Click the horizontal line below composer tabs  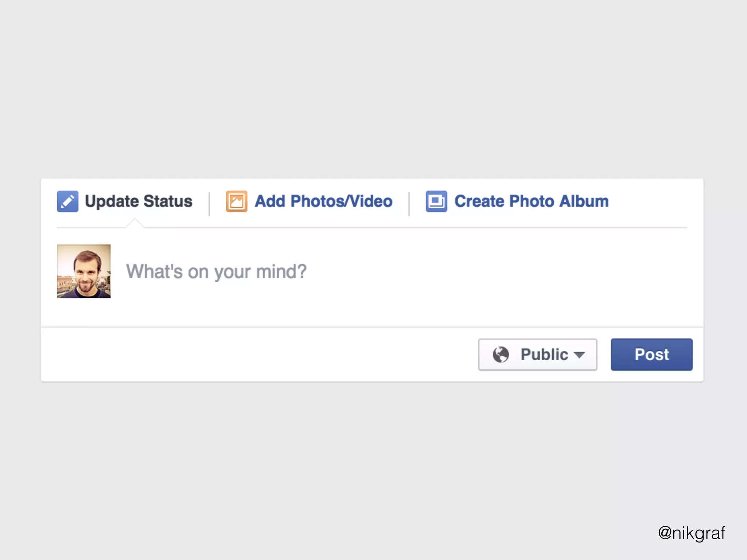pyautogui.click(x=401, y=227)
